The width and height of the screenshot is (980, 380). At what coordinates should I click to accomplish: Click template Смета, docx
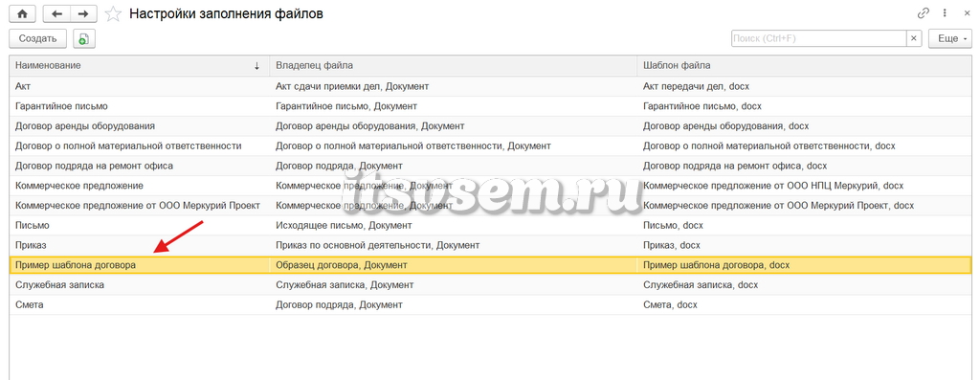pyautogui.click(x=670, y=304)
